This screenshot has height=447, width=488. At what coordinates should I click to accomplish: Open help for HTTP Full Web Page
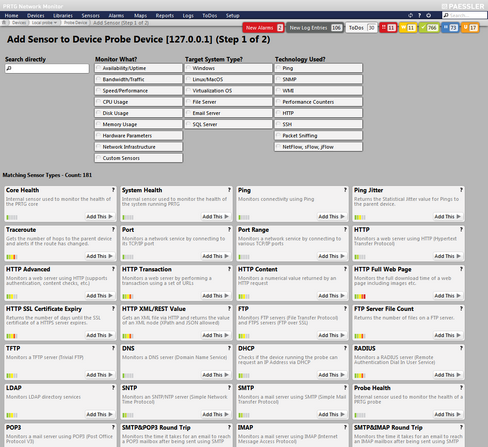[x=461, y=269]
